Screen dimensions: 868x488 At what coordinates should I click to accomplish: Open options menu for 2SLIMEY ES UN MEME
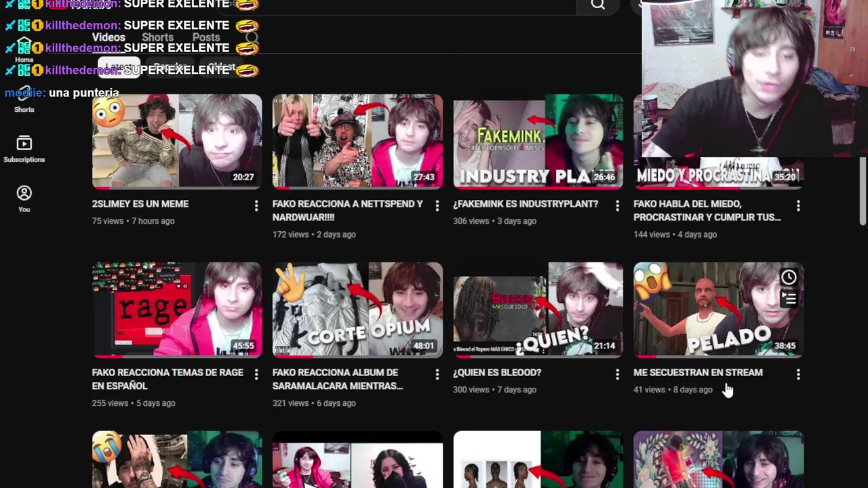click(256, 205)
